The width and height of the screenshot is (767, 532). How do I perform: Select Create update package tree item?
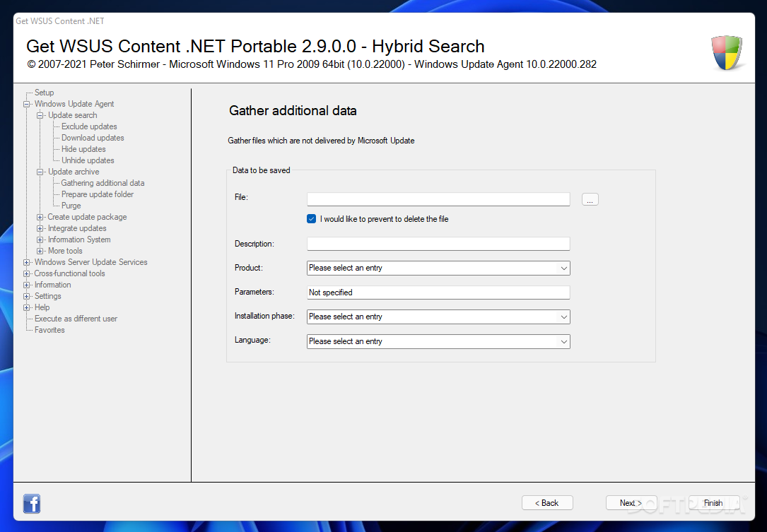pyautogui.click(x=87, y=217)
